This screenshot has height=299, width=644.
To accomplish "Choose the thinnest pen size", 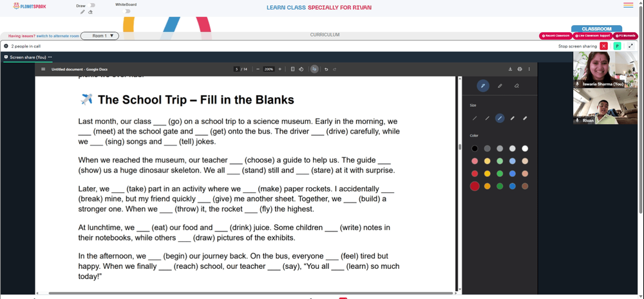I will coord(475,118).
